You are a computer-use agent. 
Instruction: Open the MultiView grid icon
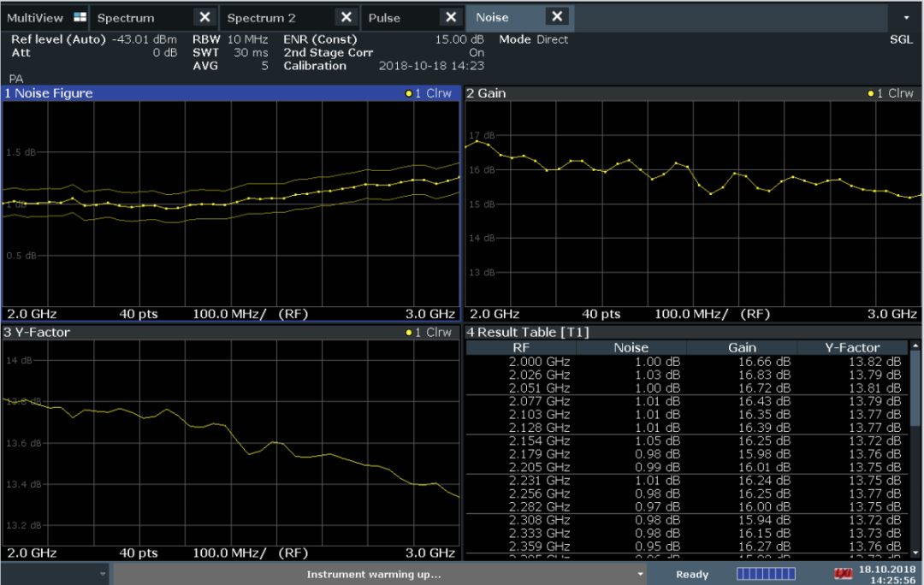coord(80,17)
